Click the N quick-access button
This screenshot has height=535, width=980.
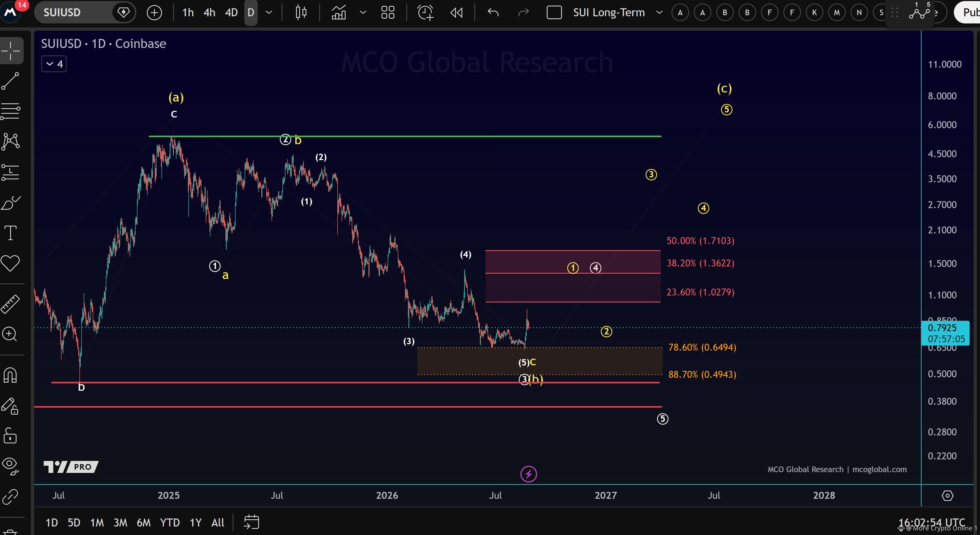859,13
